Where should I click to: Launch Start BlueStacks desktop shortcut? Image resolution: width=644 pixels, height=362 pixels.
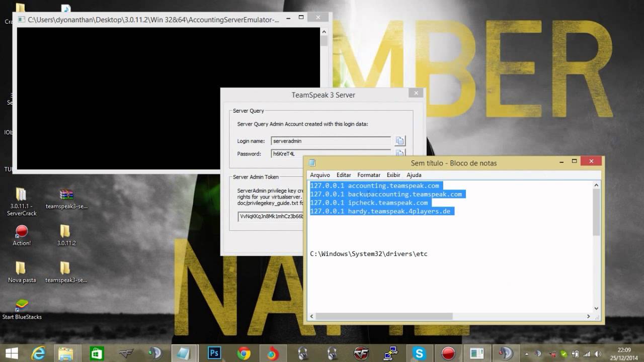pos(22,309)
